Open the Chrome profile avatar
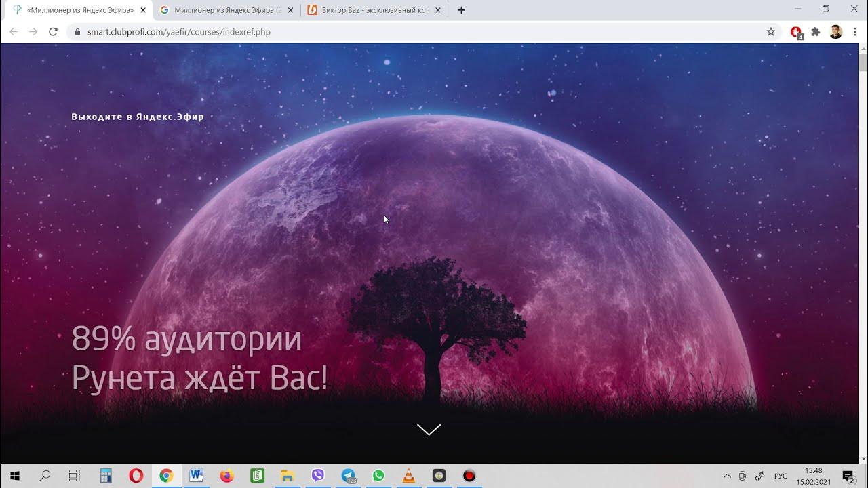The image size is (868, 488). point(836,32)
